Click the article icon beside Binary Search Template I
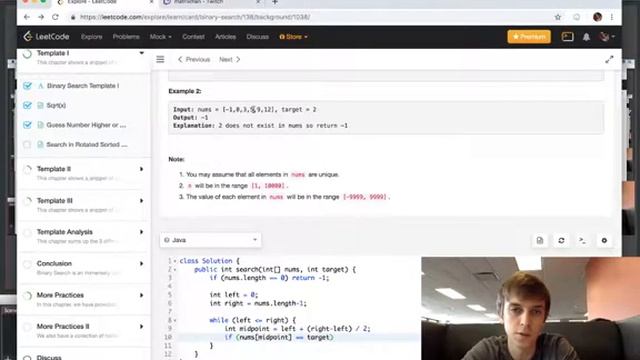 40,86
